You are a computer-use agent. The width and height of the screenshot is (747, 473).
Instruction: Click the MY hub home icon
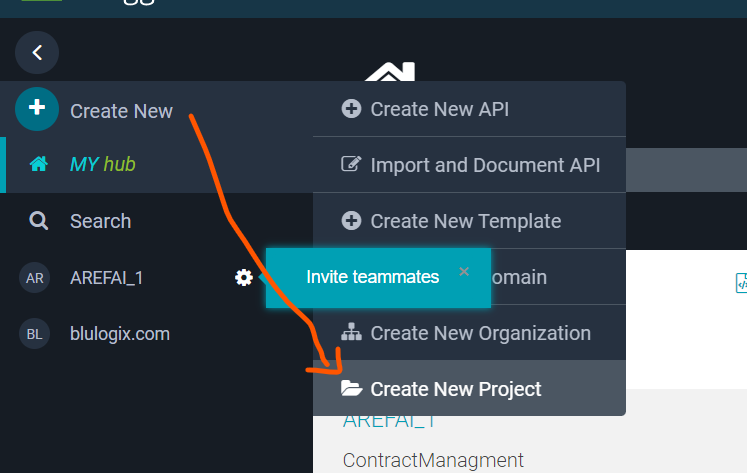pyautogui.click(x=39, y=164)
